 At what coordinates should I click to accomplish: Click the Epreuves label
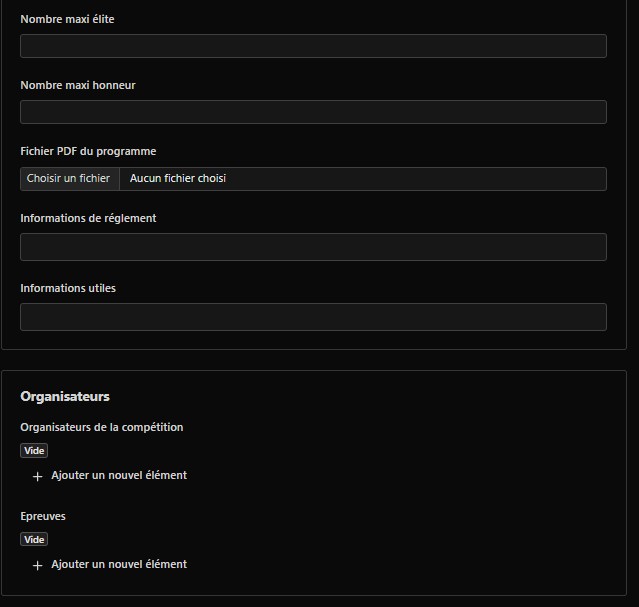click(x=43, y=516)
